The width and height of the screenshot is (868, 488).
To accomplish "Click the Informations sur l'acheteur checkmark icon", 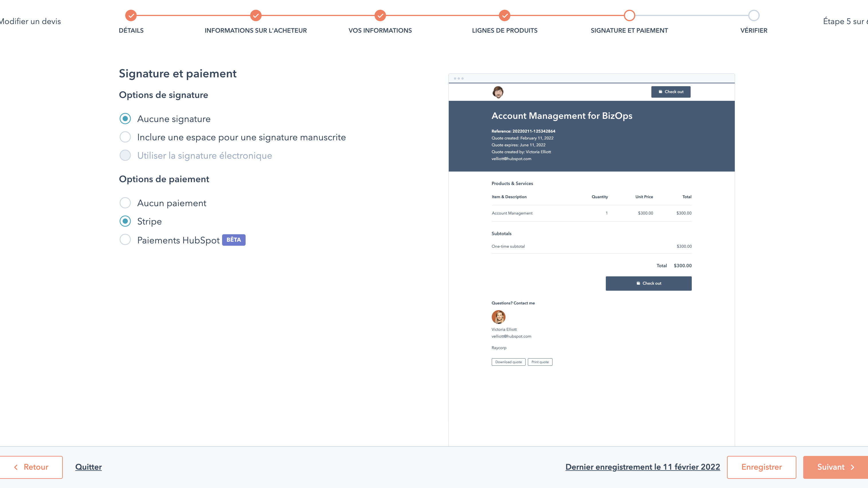I will coord(256,15).
